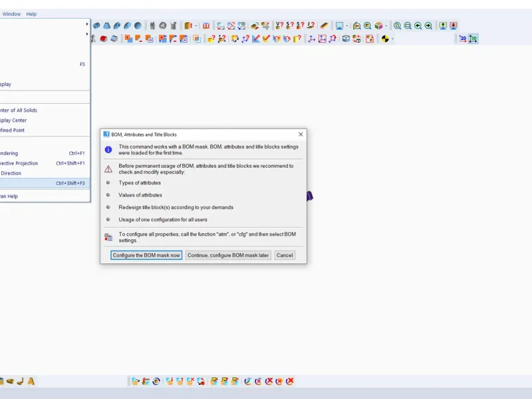Click the yellow-black center of gravity icon
This screenshot has width=532, height=399.
[x=385, y=39]
